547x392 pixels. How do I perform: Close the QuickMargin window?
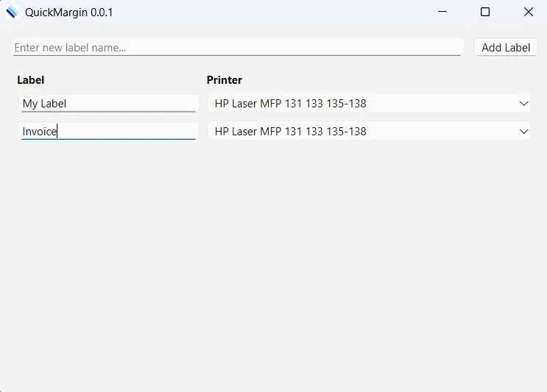528,12
